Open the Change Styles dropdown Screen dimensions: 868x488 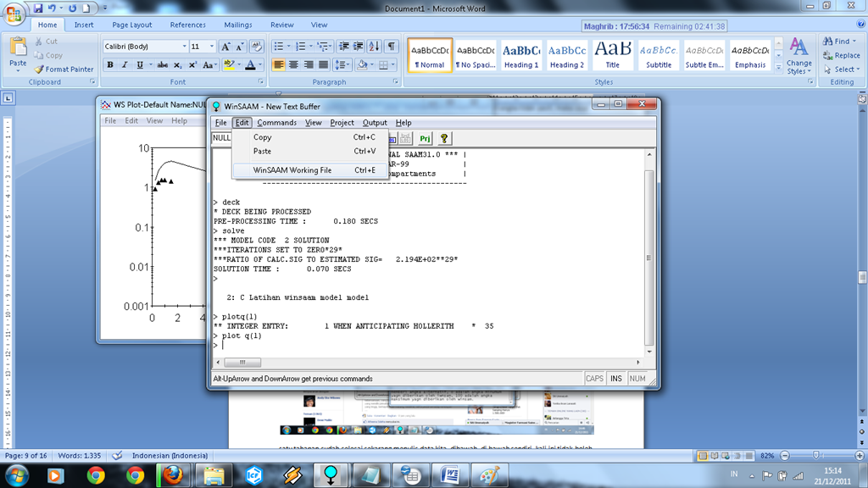[x=798, y=56]
